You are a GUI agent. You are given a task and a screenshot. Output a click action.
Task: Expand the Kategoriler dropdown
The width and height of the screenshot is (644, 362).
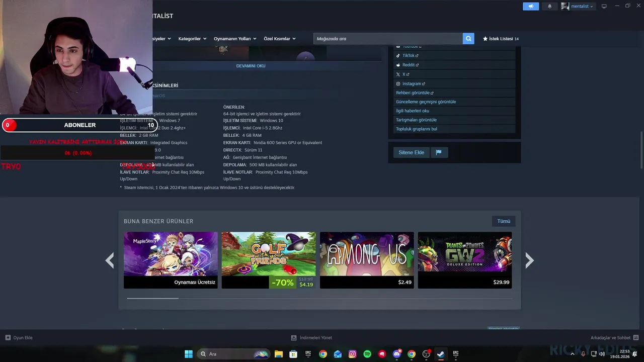click(x=192, y=39)
